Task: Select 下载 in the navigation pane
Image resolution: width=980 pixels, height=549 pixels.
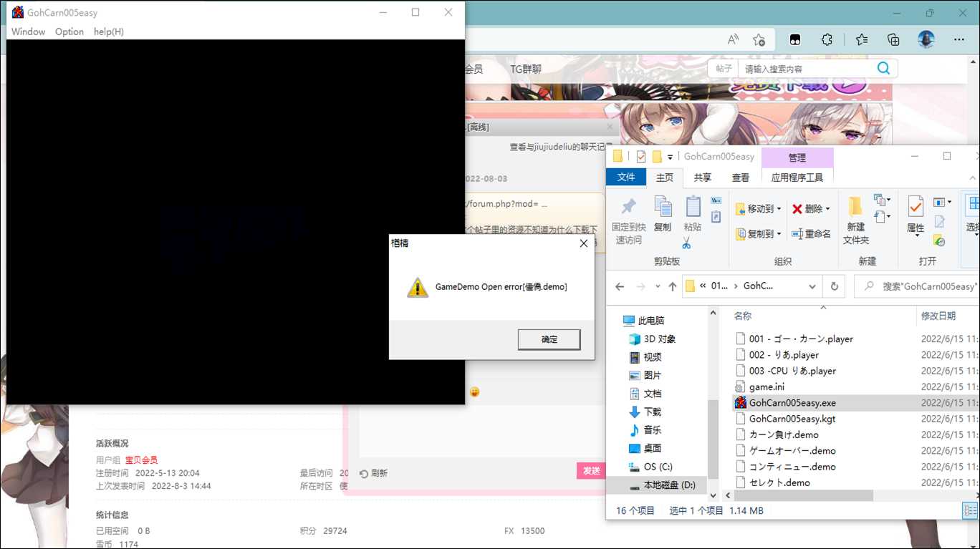Action: (645, 412)
